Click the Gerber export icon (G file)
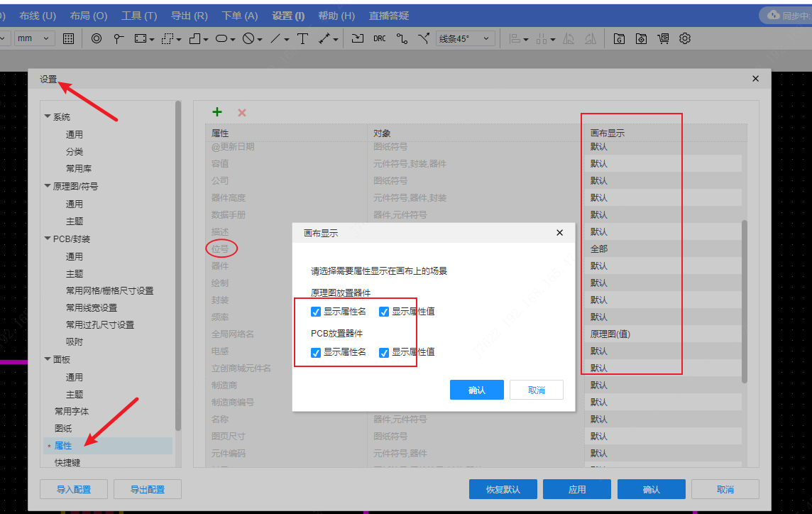This screenshot has width=812, height=514. click(619, 38)
